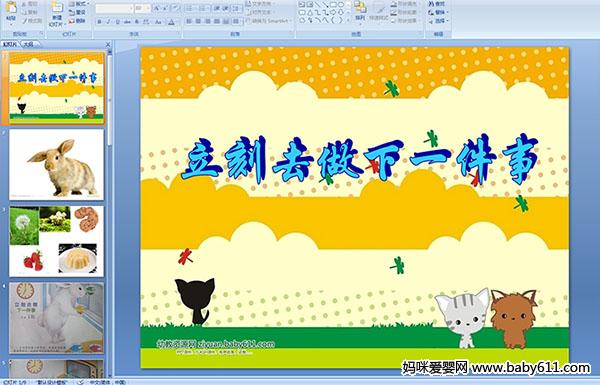
Task: Select the oval shape in shapes gallery
Action: pyautogui.click(x=341, y=5)
